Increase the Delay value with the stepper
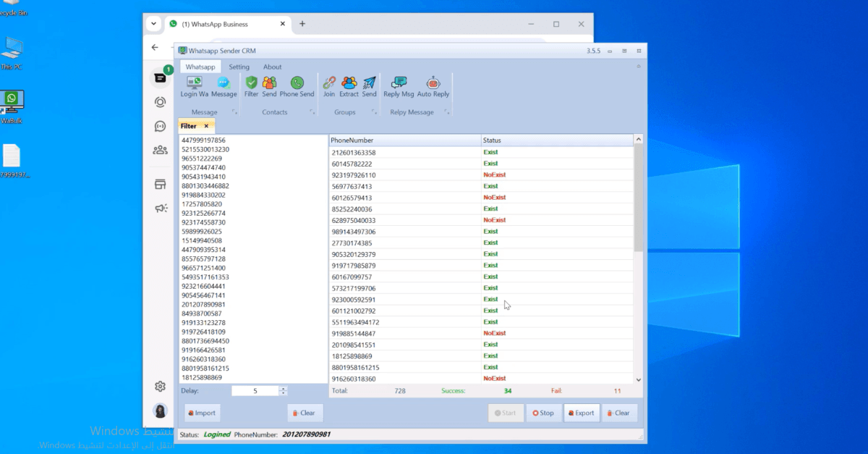Image resolution: width=868 pixels, height=454 pixels. point(283,387)
